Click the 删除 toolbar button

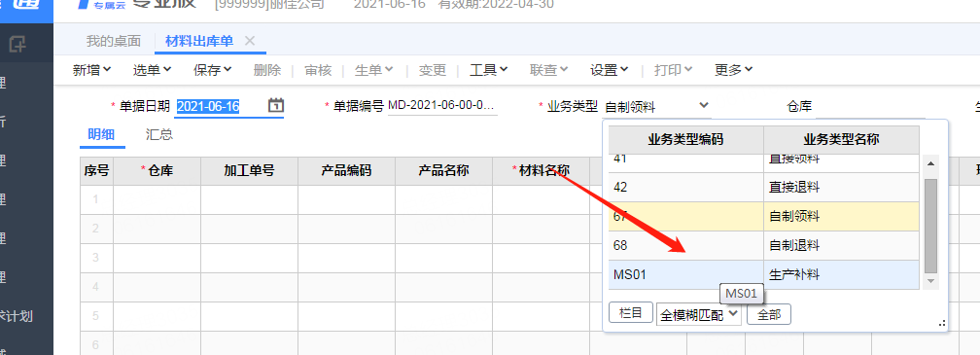[266, 70]
